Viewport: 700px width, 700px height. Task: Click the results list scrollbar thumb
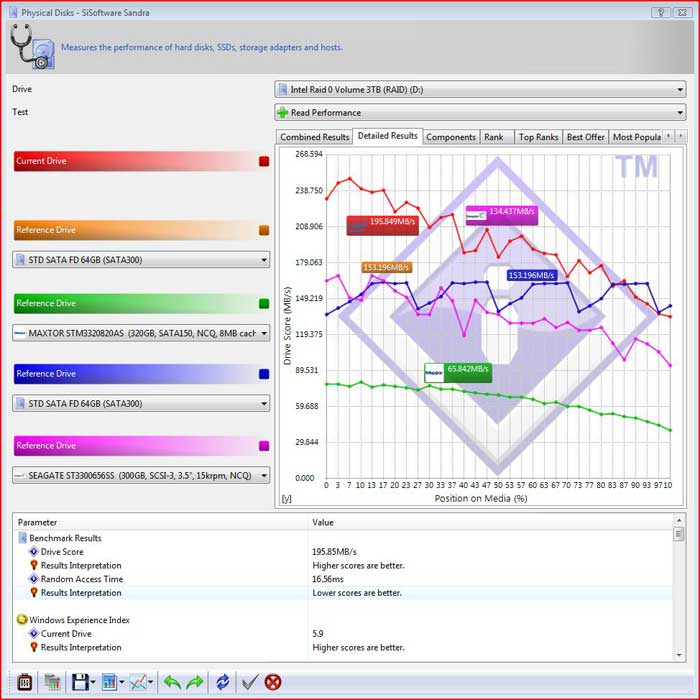[x=679, y=534]
